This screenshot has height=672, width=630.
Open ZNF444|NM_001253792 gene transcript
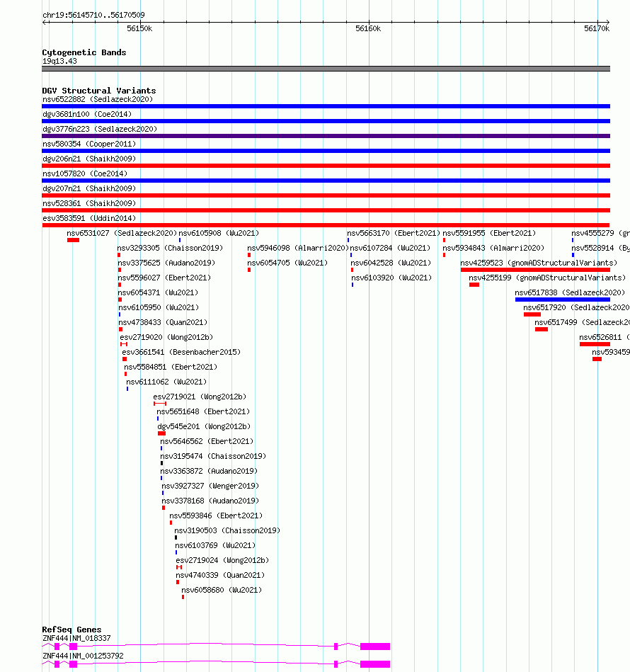pyautogui.click(x=216, y=664)
